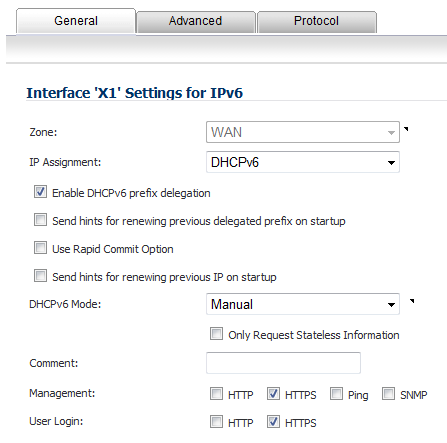Enable Only Request Stateless Information
Image resolution: width=447 pixels, height=443 pixels.
pyautogui.click(x=216, y=334)
